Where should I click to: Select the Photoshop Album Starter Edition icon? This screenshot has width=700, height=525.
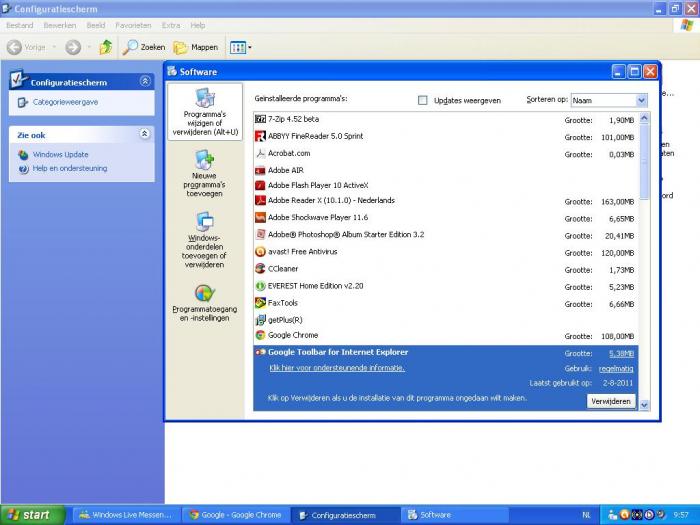point(260,234)
